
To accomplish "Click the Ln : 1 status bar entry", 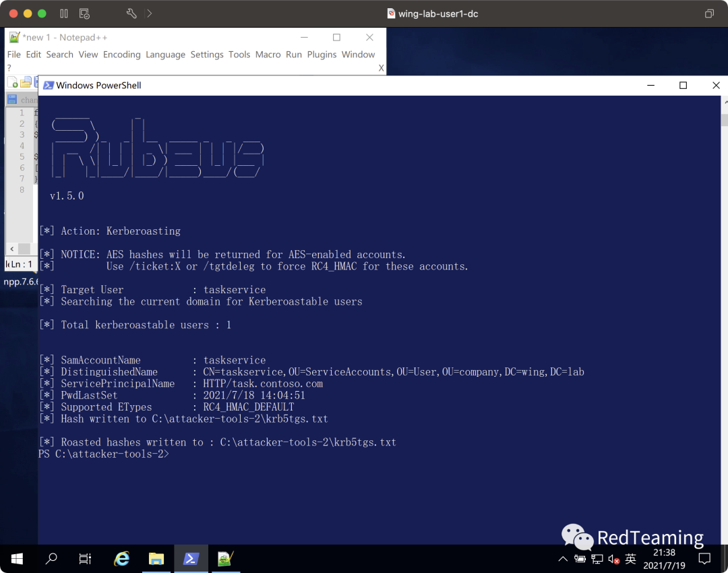I will pyautogui.click(x=22, y=264).
